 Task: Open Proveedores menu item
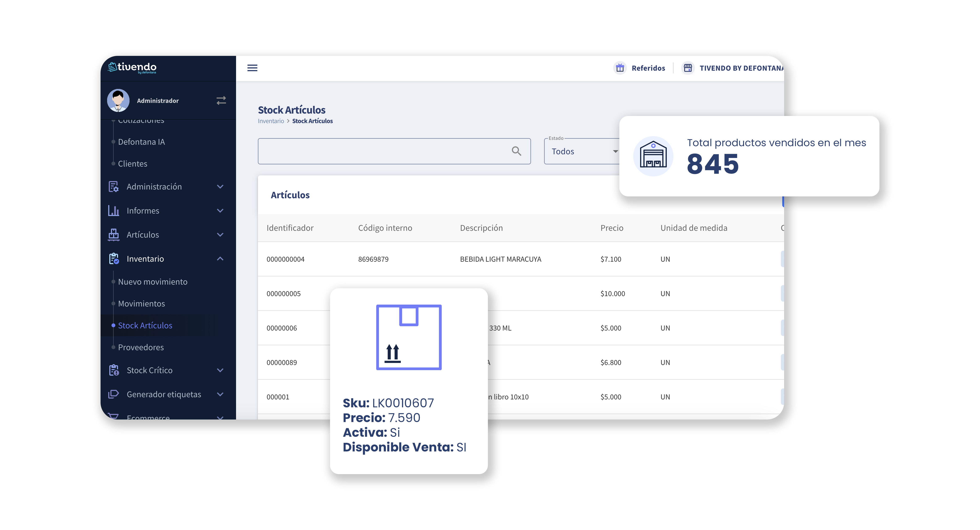point(141,347)
